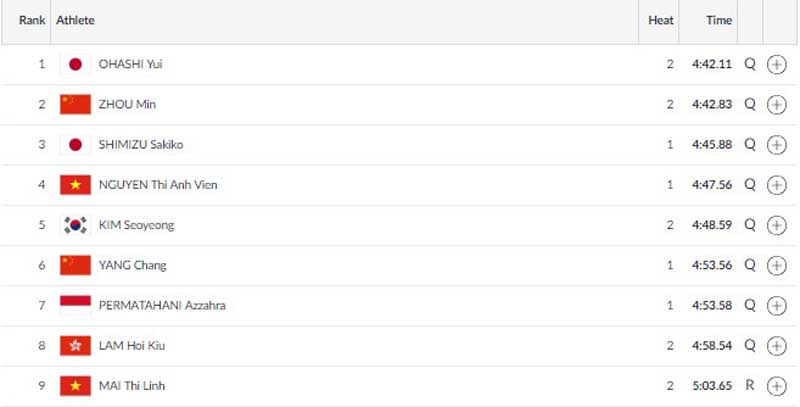Click Japan flag next to OHASHI Yui
This screenshot has width=800, height=407.
click(x=75, y=64)
